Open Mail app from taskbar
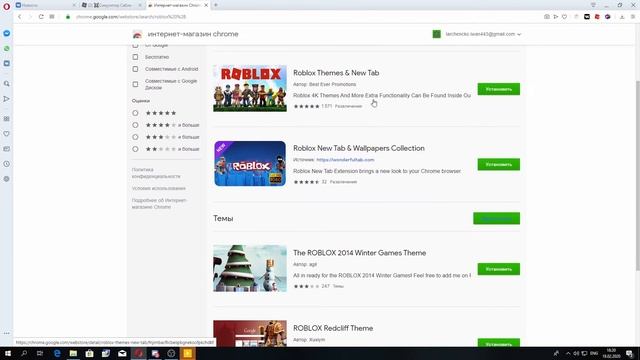The image size is (640, 360). pos(122,353)
